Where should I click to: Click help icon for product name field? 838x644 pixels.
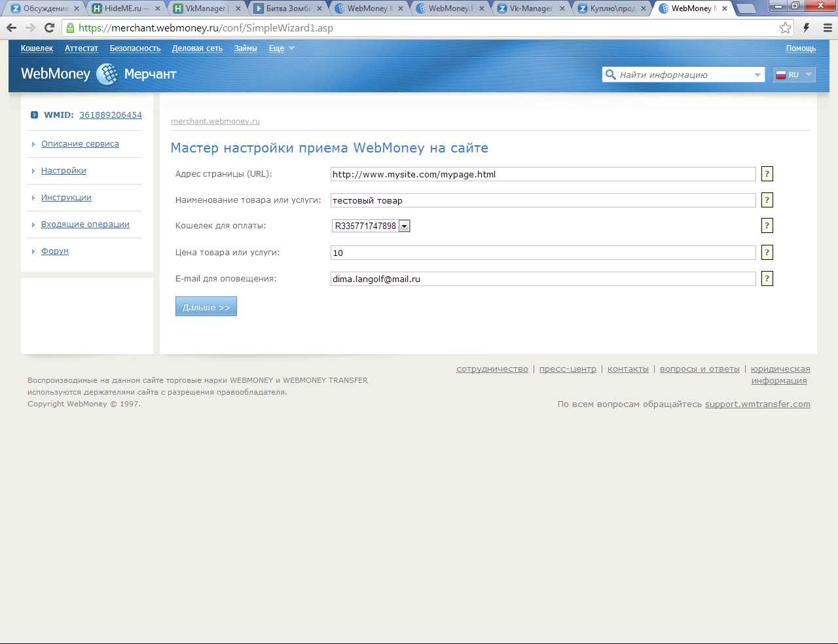point(767,200)
